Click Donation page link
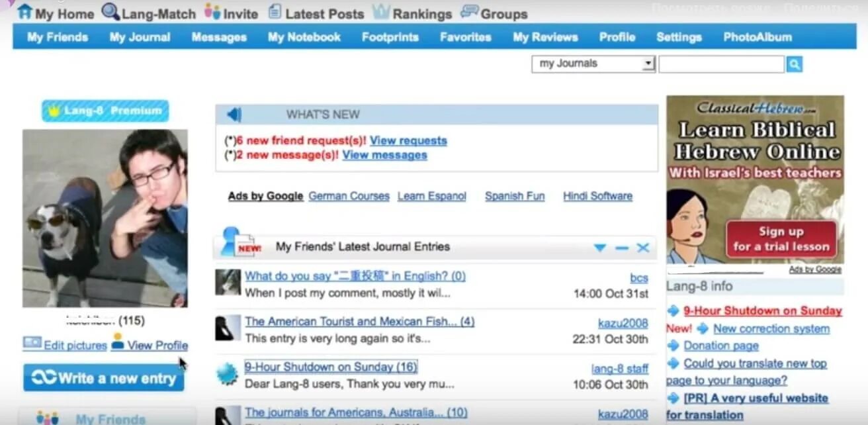The height and width of the screenshot is (425, 868). click(721, 346)
